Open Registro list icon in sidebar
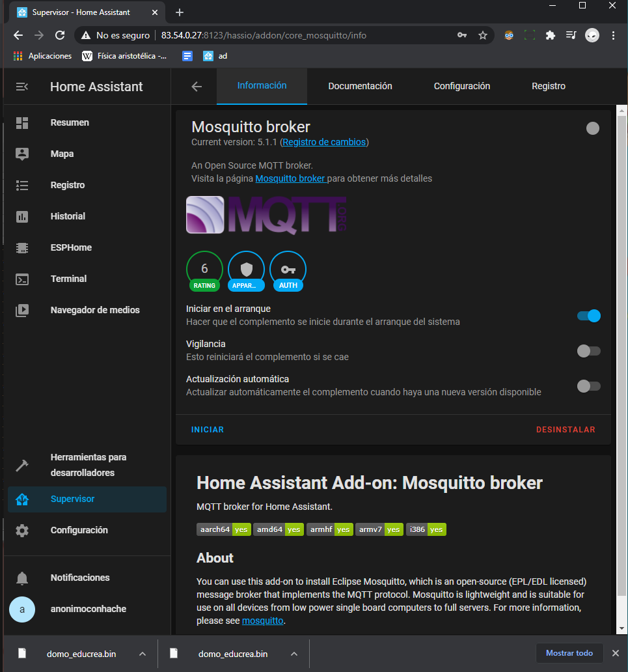The width and height of the screenshot is (628, 672). pos(22,185)
